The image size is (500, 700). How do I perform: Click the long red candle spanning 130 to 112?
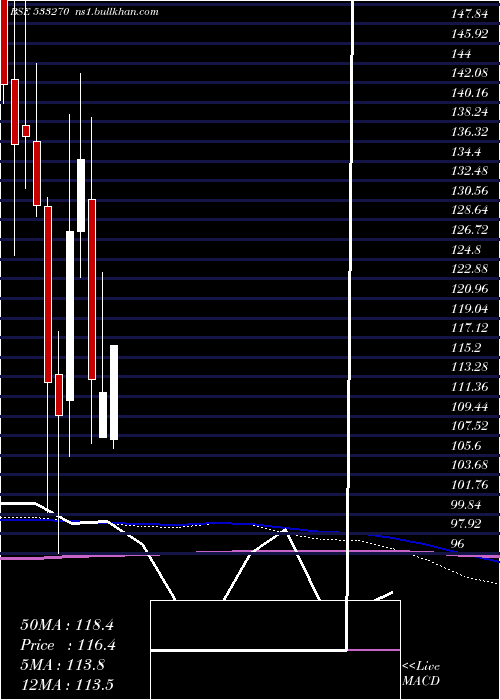[92, 289]
